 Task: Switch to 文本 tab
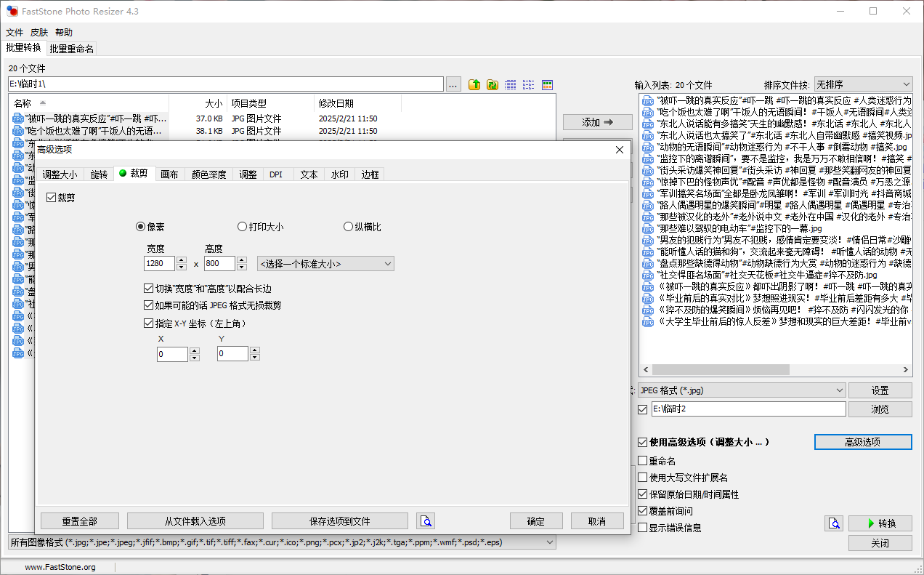click(x=309, y=174)
